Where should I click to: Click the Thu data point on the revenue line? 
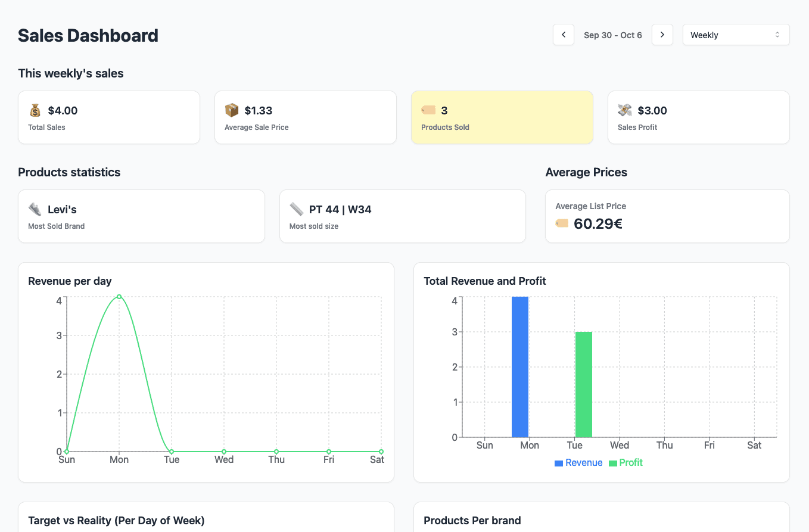pos(276,452)
